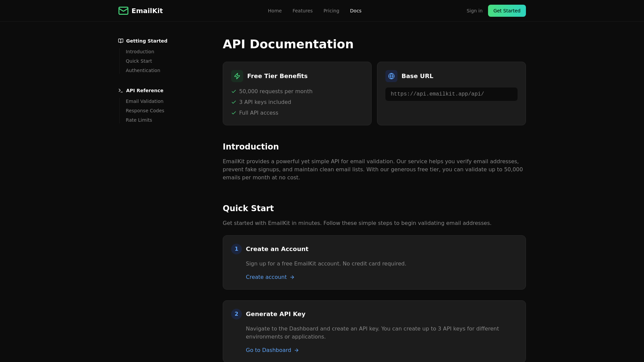Open Response Codes in the sidebar
The height and width of the screenshot is (362, 644).
145,111
